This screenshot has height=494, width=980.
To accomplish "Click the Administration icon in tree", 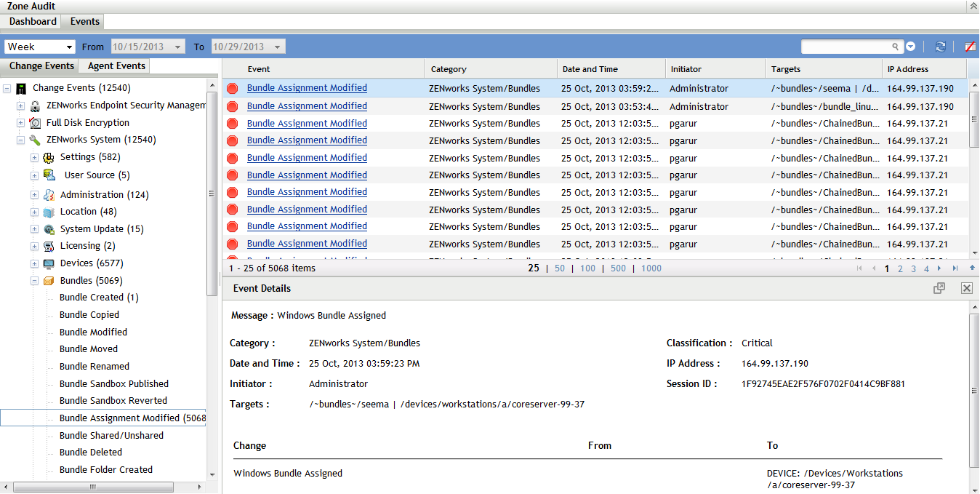I will [x=49, y=195].
